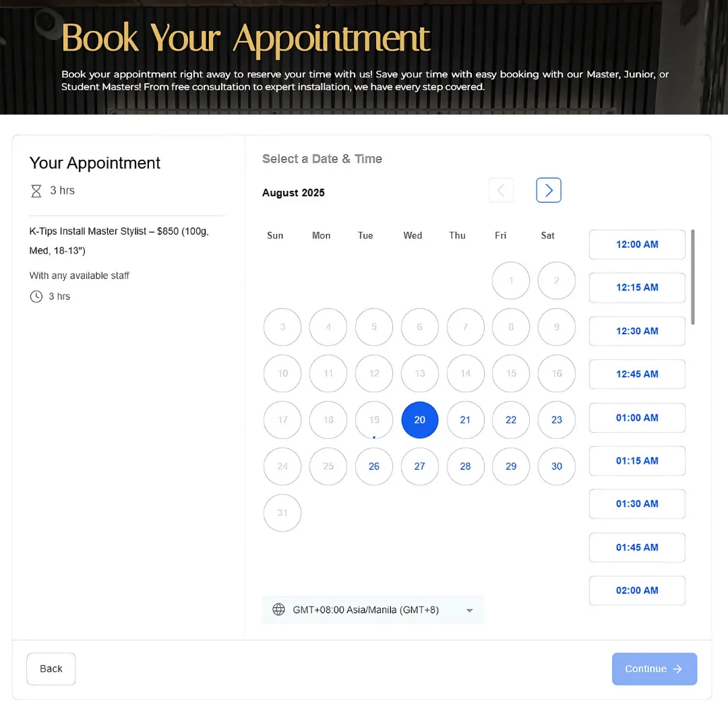This screenshot has height=728, width=728.
Task: Click the time slots list scrollbar
Action: [692, 277]
